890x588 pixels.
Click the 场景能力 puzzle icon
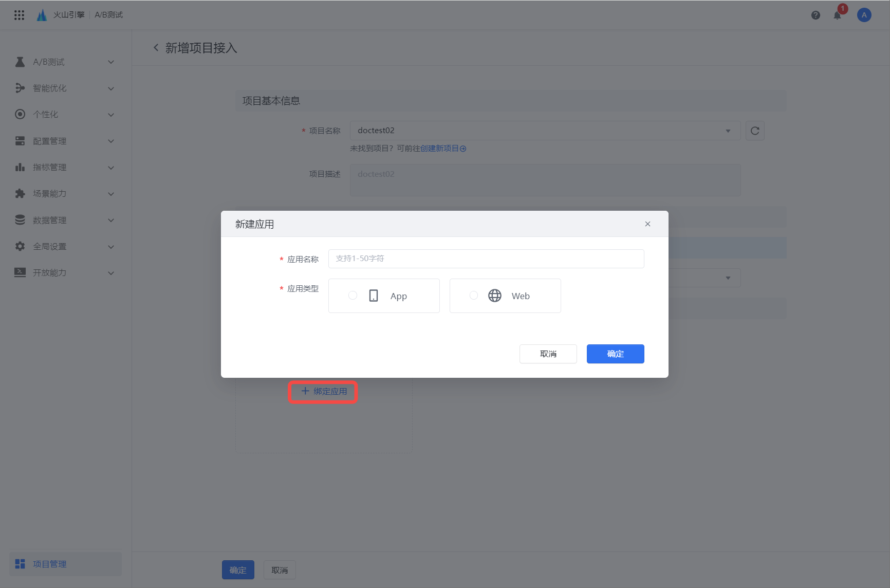tap(20, 194)
